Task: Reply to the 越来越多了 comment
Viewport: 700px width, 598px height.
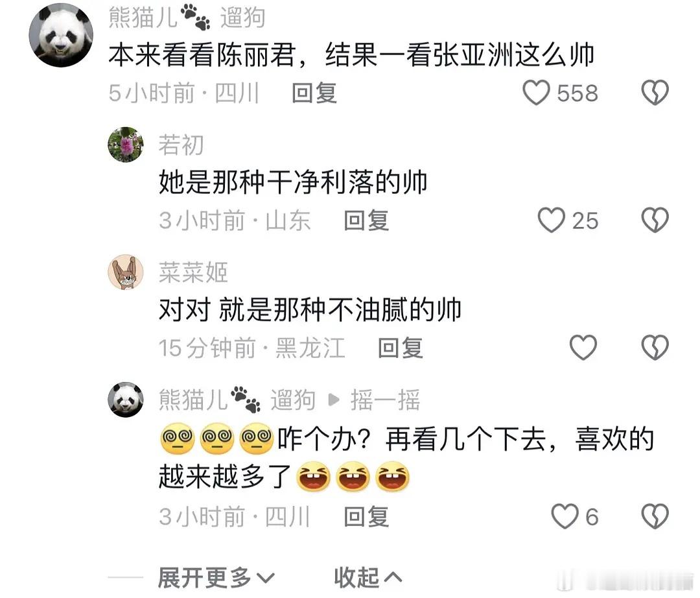Action: (x=366, y=517)
